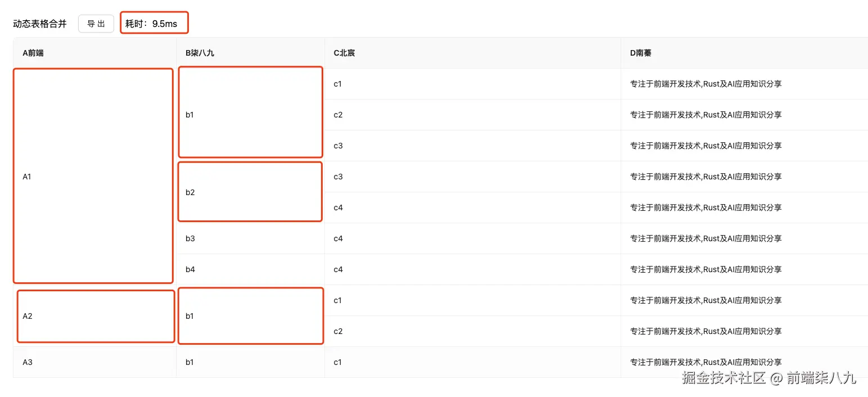The image size is (868, 397).
Task: Click the b1 cell in the A3 row
Action: coord(190,362)
